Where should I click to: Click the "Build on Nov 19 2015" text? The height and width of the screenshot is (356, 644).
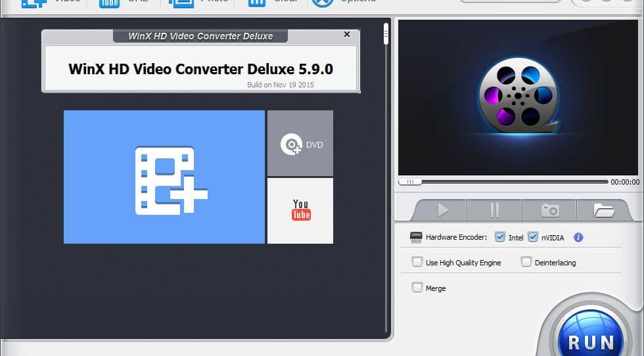click(281, 85)
